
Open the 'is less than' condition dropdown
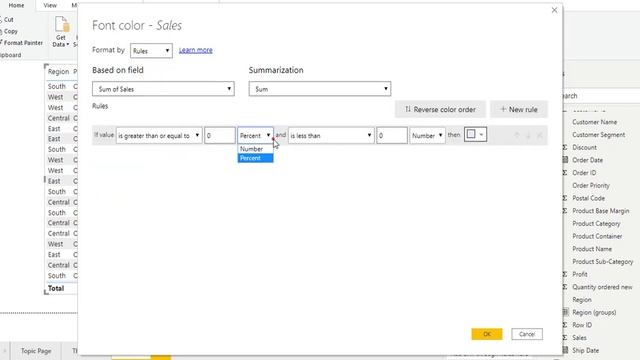[331, 136]
